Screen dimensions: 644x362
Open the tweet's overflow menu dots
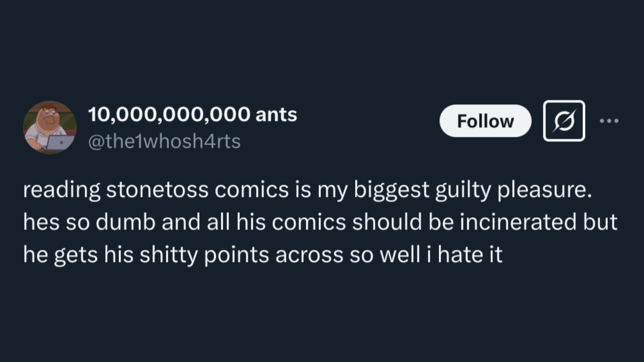tap(609, 121)
